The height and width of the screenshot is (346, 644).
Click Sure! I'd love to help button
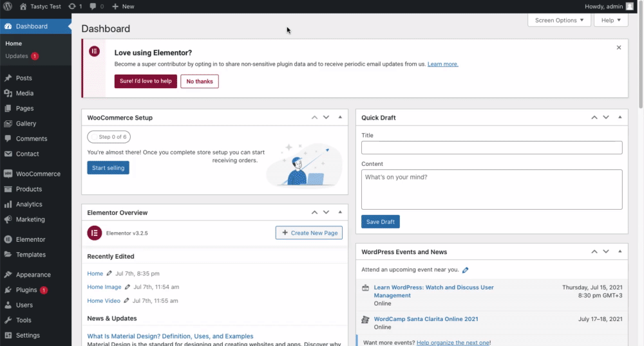pos(146,81)
